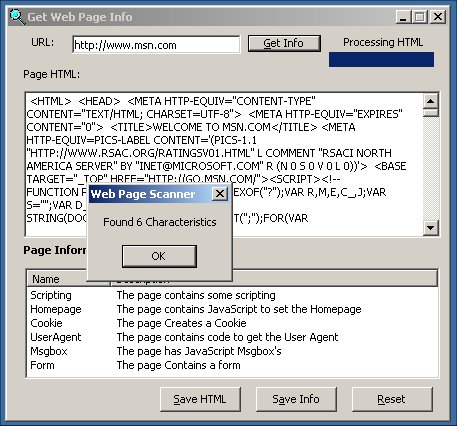
Task: Click the Processing HTML progress bar
Action: (x=381, y=59)
